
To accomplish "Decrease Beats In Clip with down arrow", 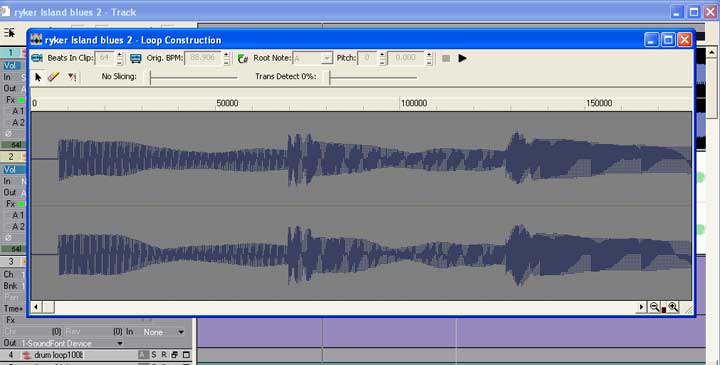I will click(x=119, y=62).
